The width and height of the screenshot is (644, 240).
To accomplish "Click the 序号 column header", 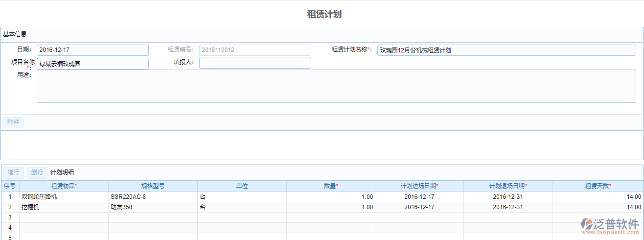I will click(x=10, y=186).
